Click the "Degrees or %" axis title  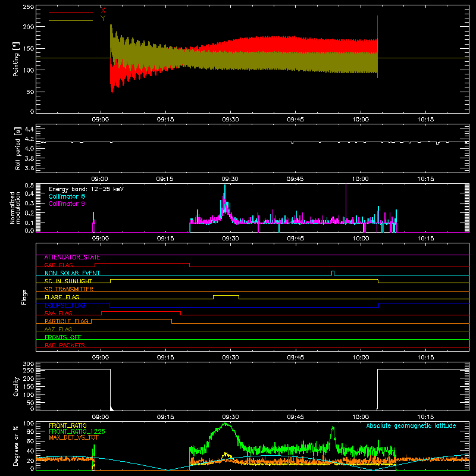coord(16,446)
